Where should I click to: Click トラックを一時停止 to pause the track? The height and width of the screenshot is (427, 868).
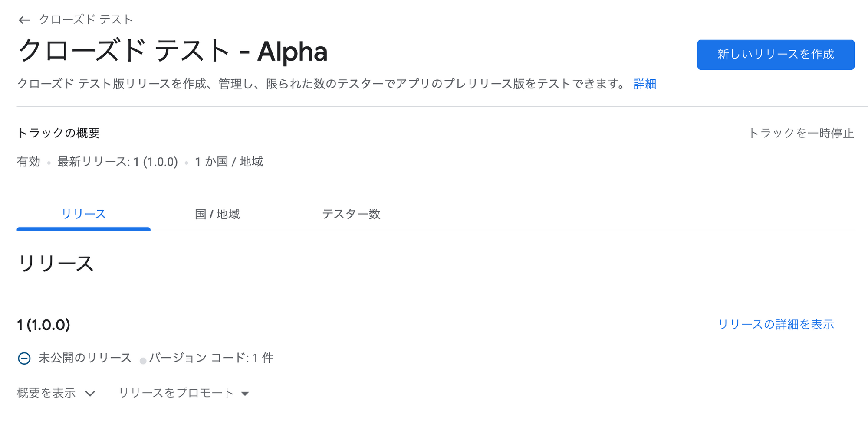(801, 134)
